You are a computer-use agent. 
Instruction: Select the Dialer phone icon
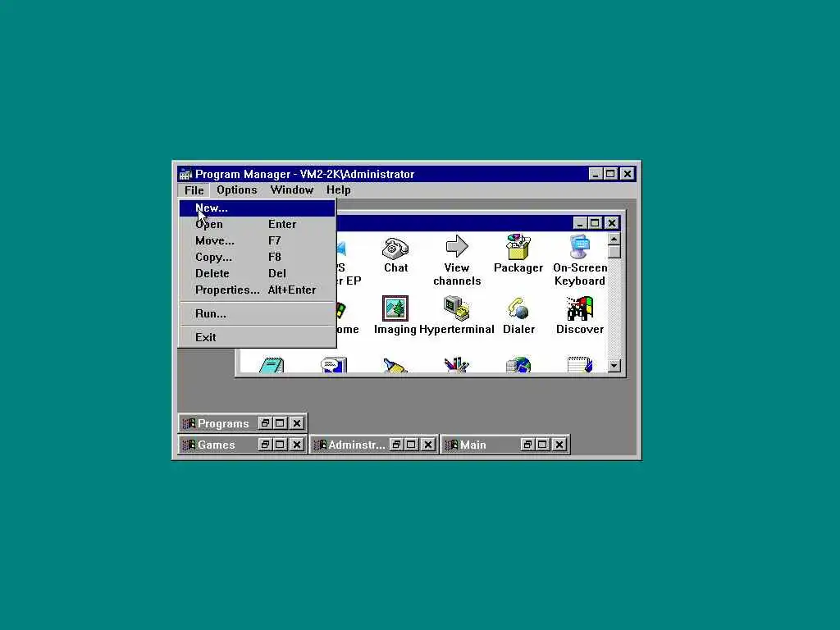point(518,308)
